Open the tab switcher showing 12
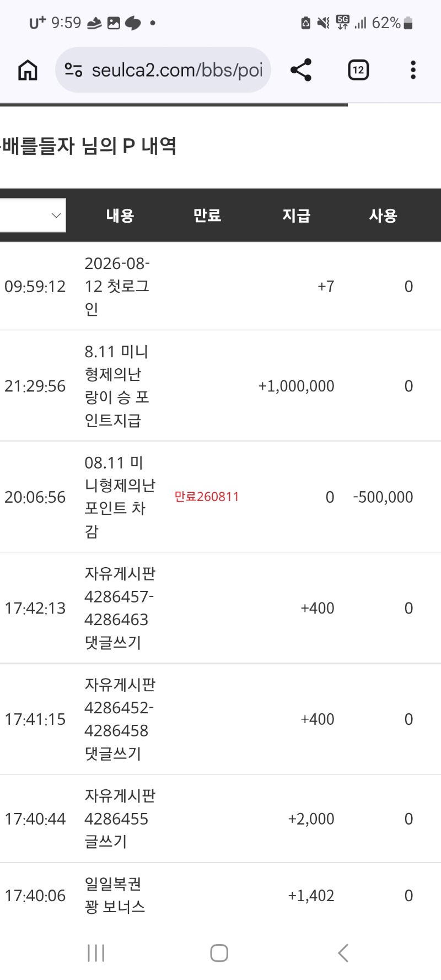 click(x=358, y=70)
